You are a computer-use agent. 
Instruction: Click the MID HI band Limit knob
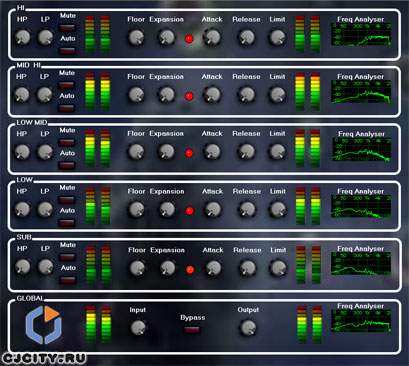click(277, 95)
